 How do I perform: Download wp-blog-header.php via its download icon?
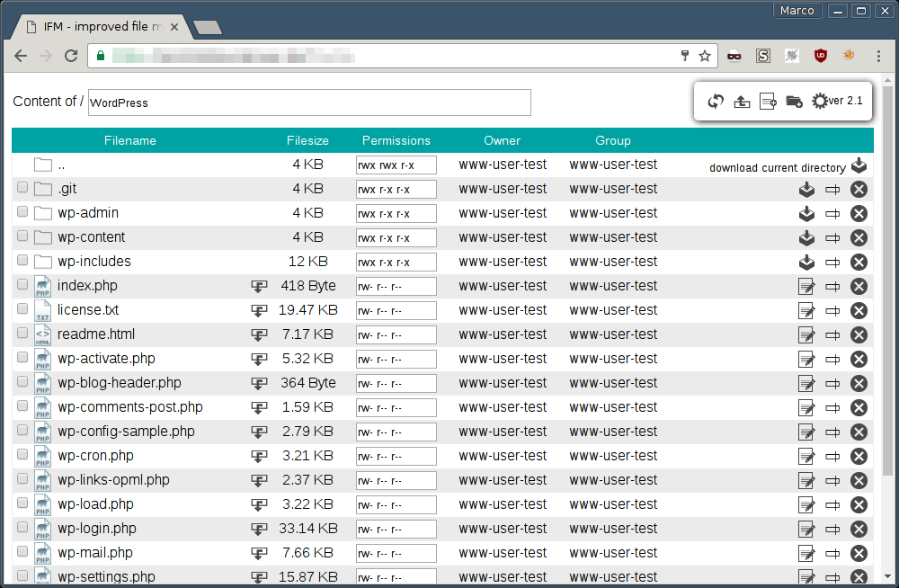[x=259, y=384]
